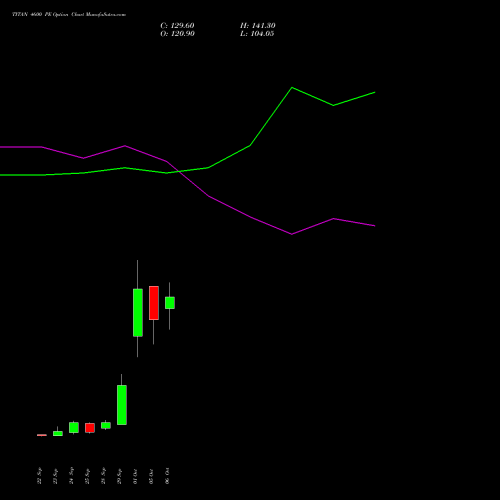Click the 01 Oct date label
Screen dimensions: 500x500
[x=135, y=476]
